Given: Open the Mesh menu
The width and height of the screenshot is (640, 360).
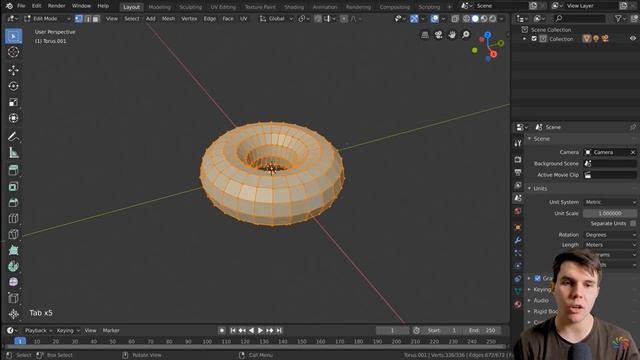Looking at the screenshot, I should click(x=168, y=19).
